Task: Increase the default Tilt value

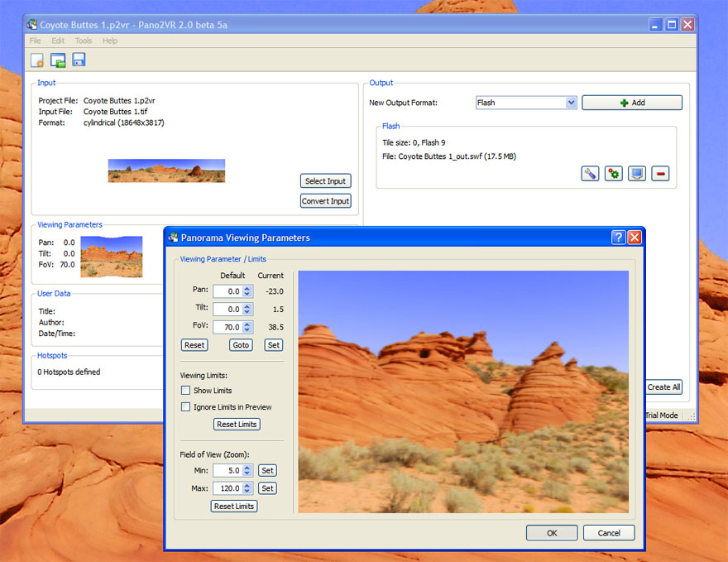Action: point(247,306)
